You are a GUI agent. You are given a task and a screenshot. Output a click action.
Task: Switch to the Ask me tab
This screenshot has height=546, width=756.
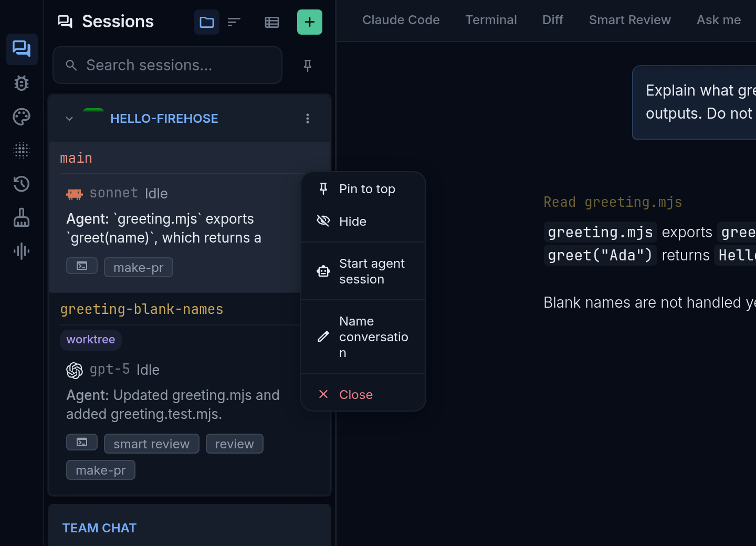(x=719, y=20)
